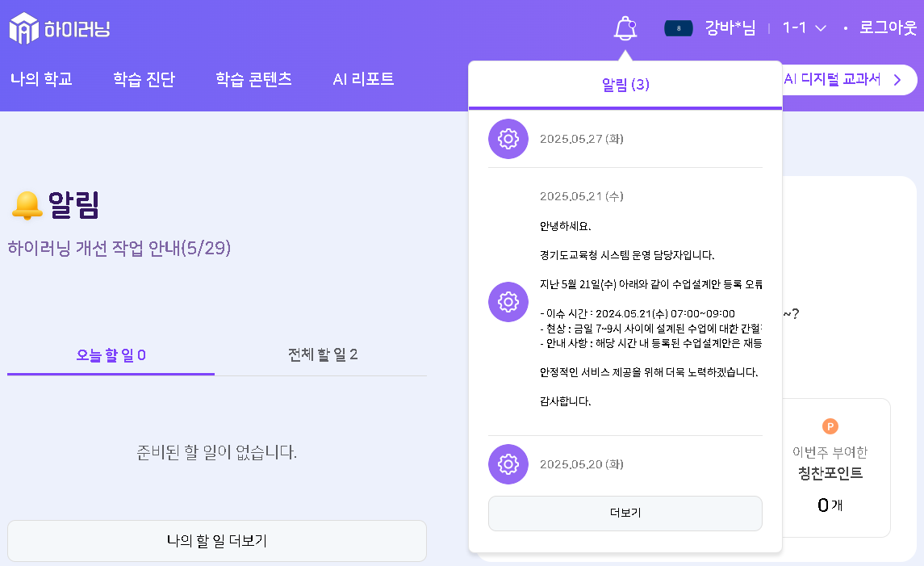Image resolution: width=924 pixels, height=566 pixels.
Task: Click gear icon of 2025.05.21 notification
Action: click(x=508, y=302)
